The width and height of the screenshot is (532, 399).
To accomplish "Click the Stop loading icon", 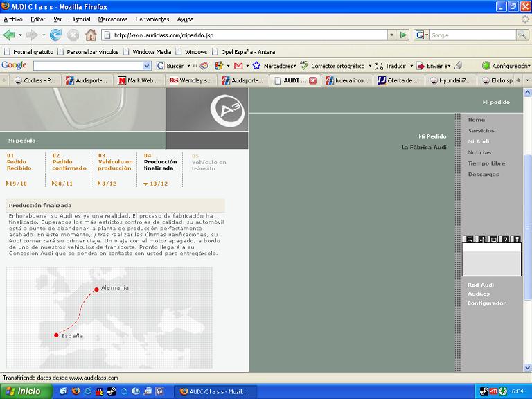I will pos(73,35).
